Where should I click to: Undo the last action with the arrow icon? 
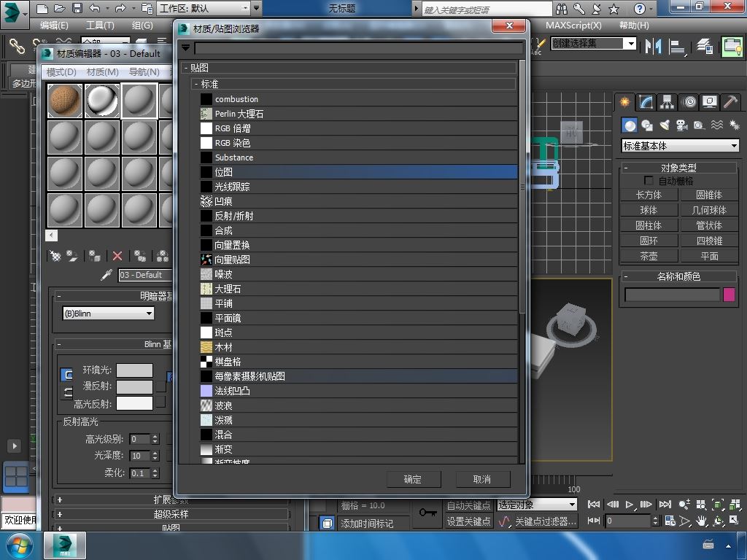click(x=95, y=9)
